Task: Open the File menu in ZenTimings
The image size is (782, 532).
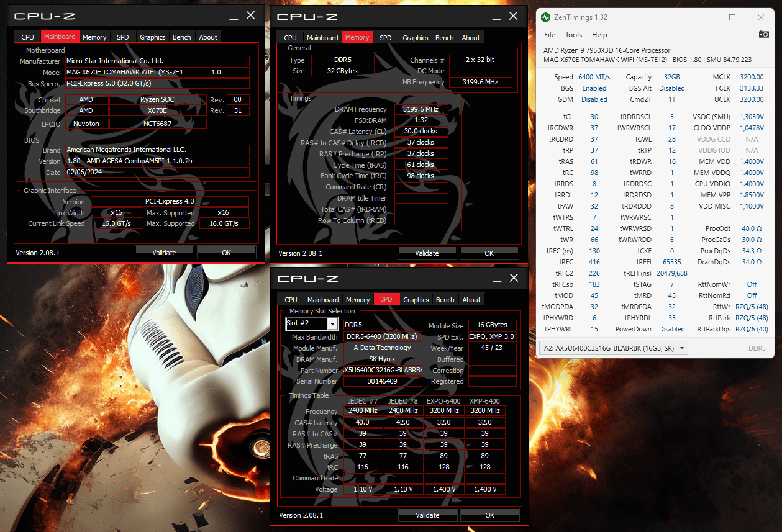Action: (550, 35)
